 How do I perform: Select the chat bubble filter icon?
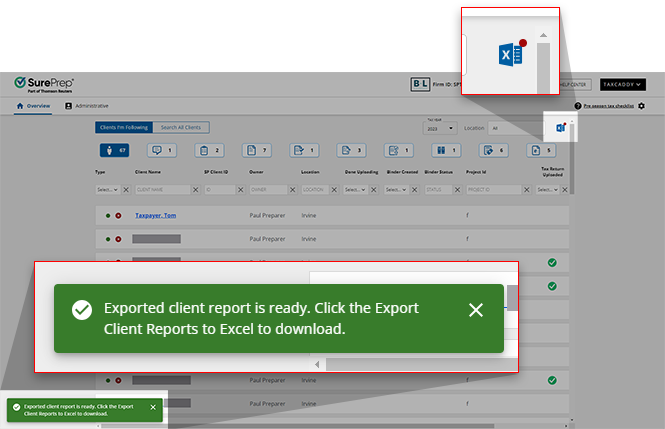pos(162,150)
